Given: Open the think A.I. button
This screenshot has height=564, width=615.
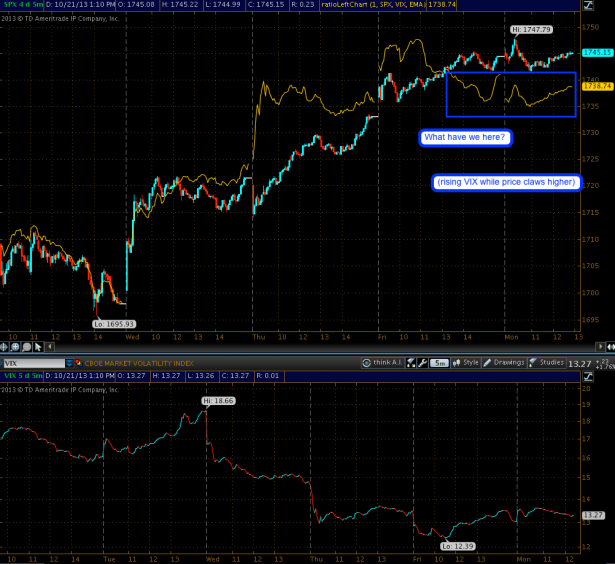Looking at the screenshot, I should click(x=383, y=363).
